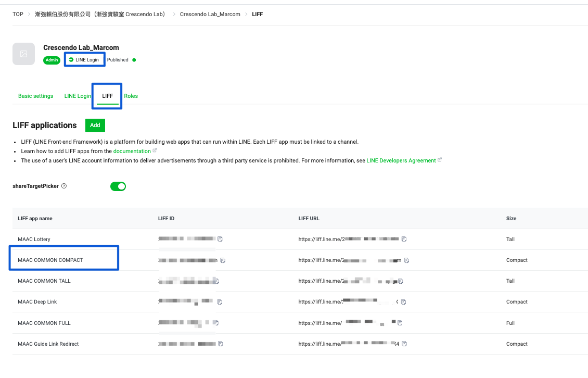Copy the LIFF ID for MAAC Lottery

click(x=220, y=240)
